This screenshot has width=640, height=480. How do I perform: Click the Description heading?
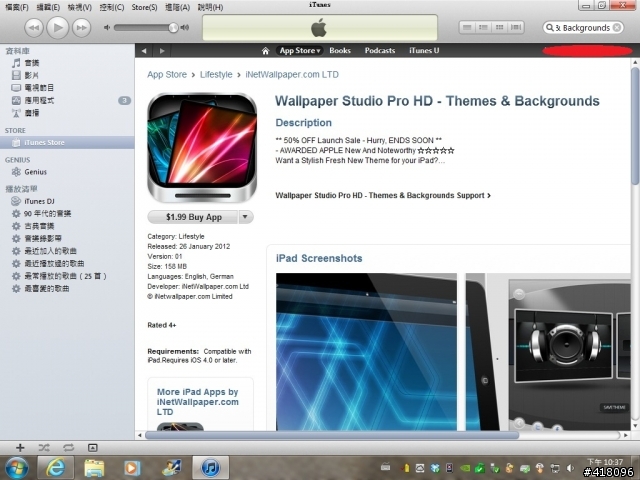pos(304,123)
